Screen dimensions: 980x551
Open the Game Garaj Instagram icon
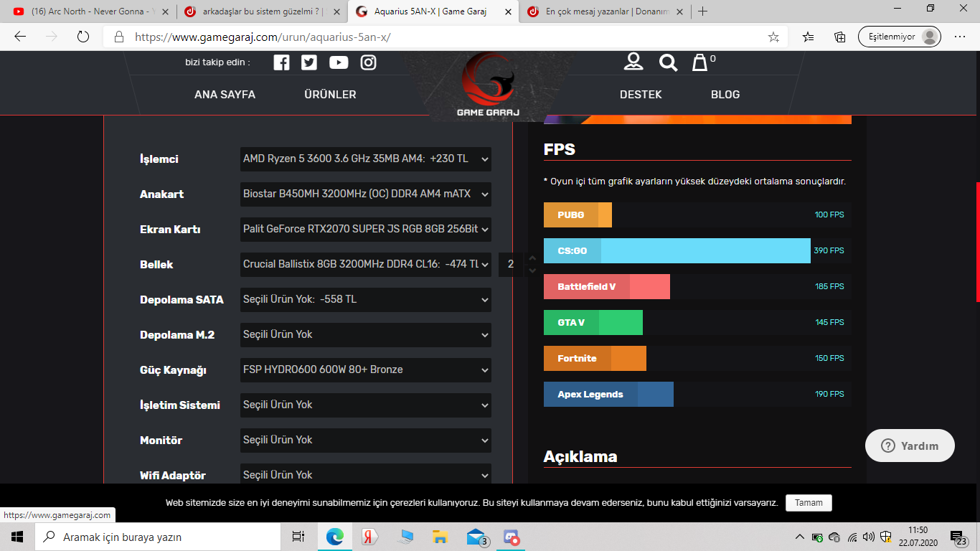[368, 62]
